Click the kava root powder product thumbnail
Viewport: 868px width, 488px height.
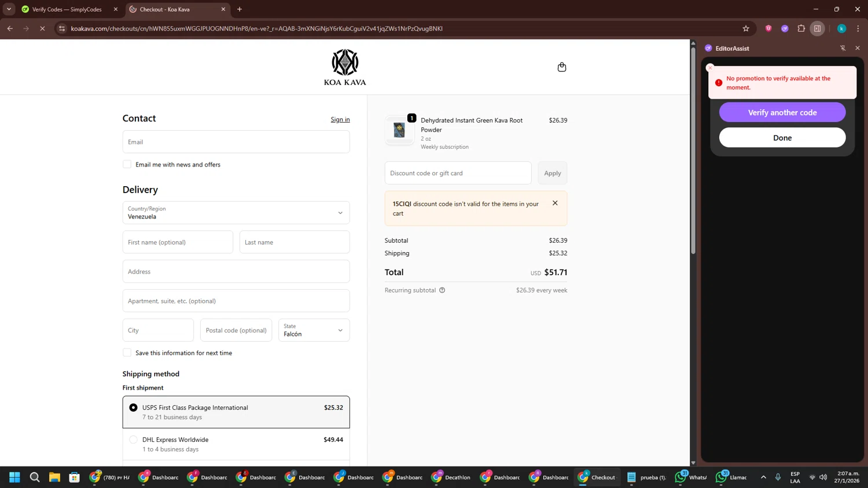pyautogui.click(x=399, y=130)
